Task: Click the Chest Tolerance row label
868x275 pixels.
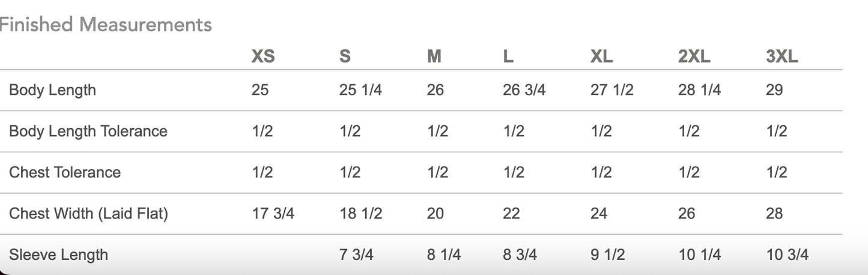Action: 65,172
